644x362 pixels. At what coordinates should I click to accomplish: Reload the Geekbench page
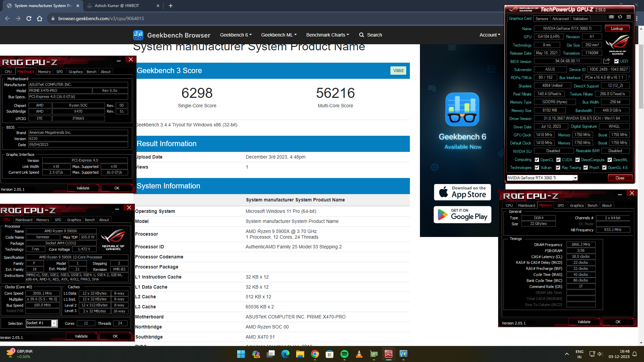pos(29,18)
